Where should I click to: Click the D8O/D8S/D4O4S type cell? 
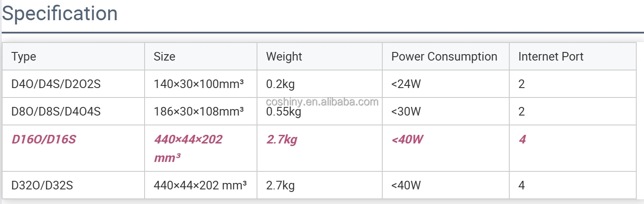(56, 112)
